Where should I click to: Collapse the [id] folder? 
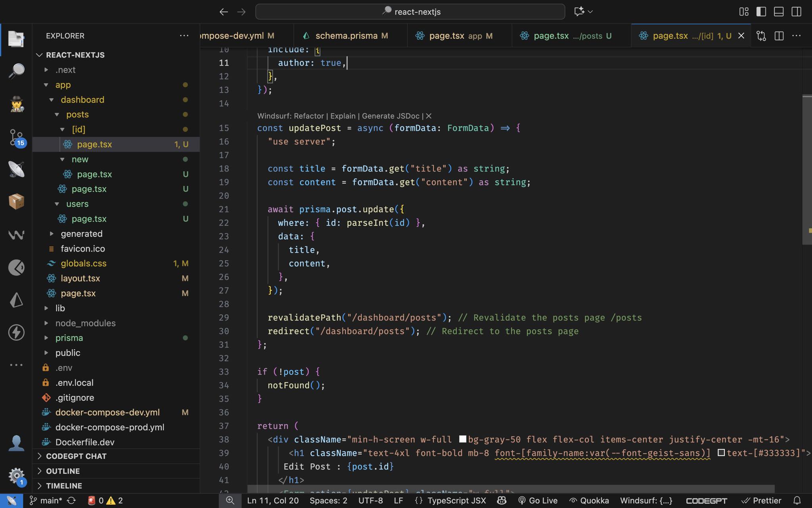coord(63,129)
